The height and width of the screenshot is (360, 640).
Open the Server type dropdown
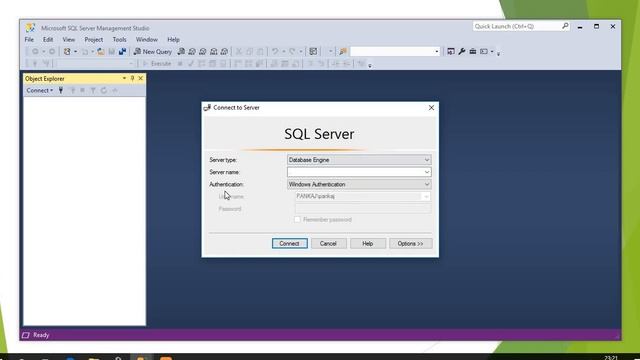click(x=359, y=160)
